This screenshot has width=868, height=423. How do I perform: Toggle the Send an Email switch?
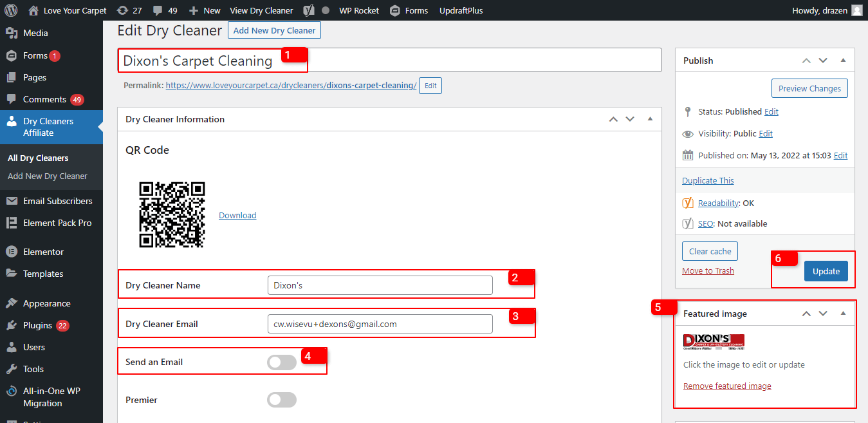tap(282, 362)
